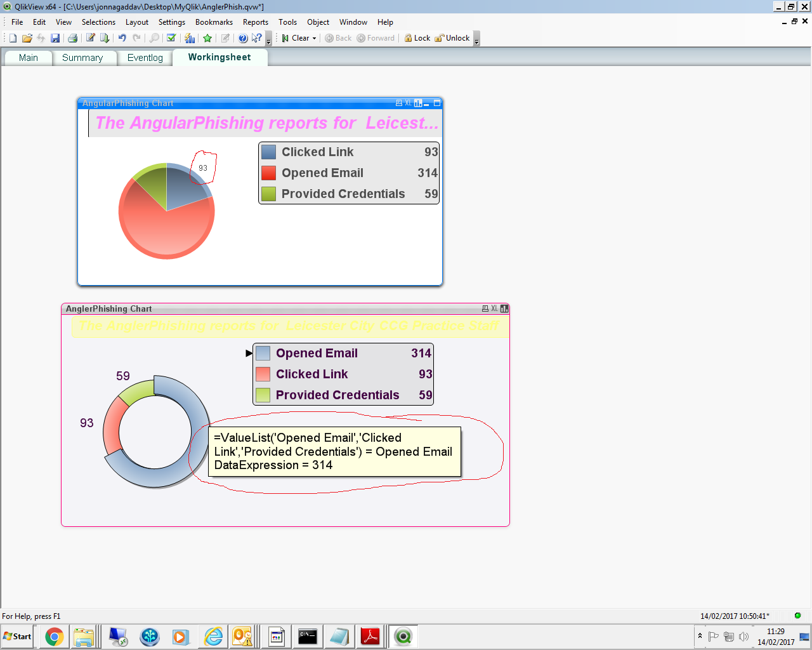
Task: Add a bookmark with the green star icon
Action: (x=207, y=38)
